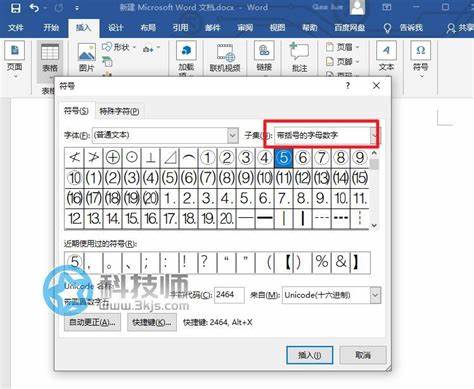Open the 图片 picture tool

[87, 58]
